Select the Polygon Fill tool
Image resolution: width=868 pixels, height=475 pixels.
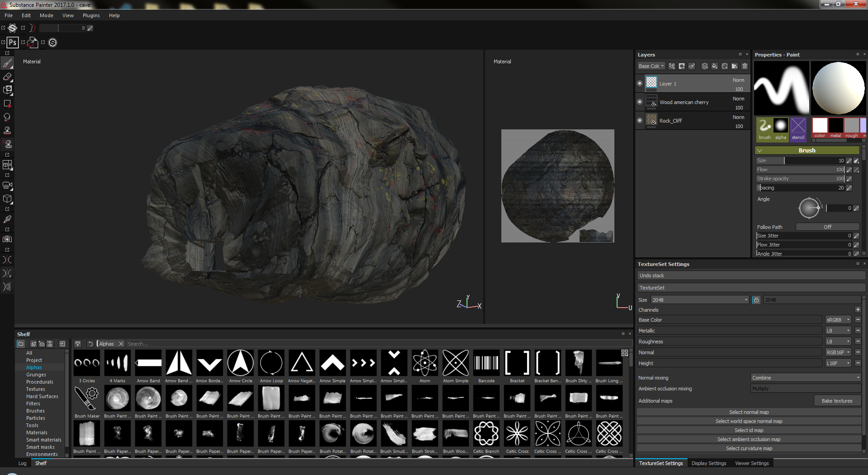[7, 104]
